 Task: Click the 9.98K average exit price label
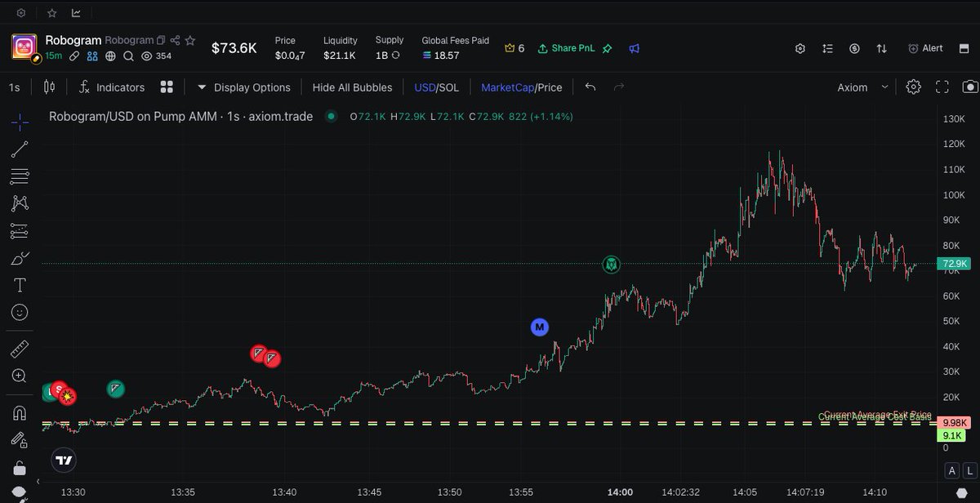tap(953, 423)
